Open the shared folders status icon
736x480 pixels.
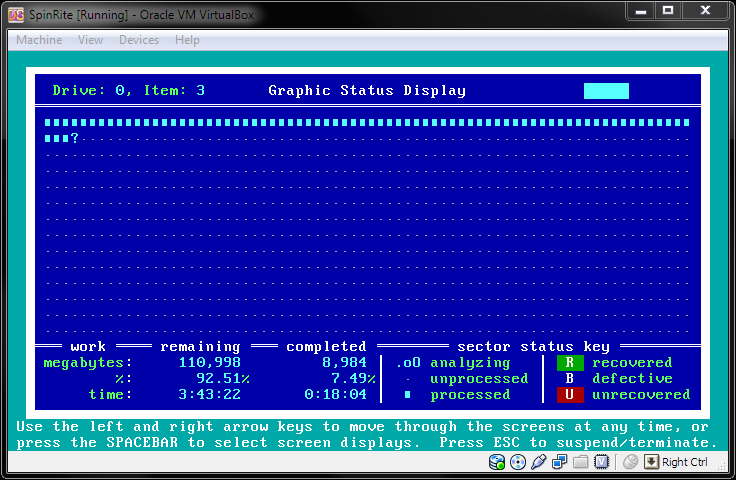point(581,462)
